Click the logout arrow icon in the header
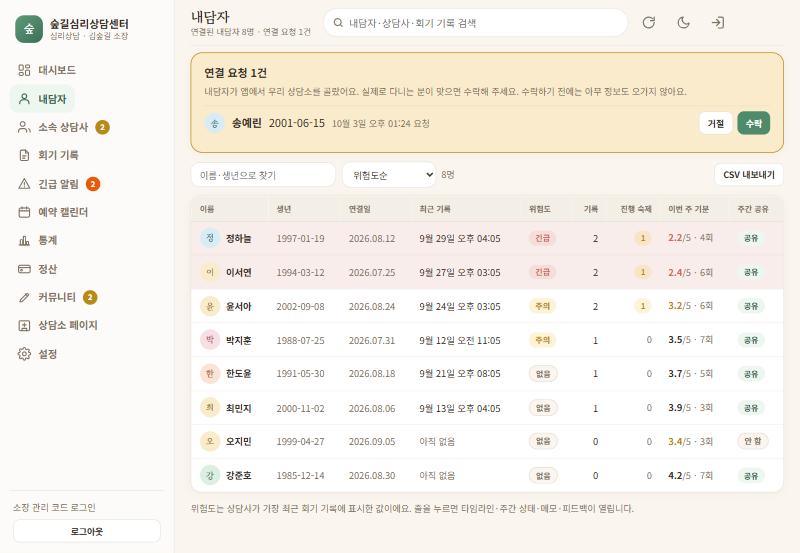800x553 pixels. coord(718,22)
